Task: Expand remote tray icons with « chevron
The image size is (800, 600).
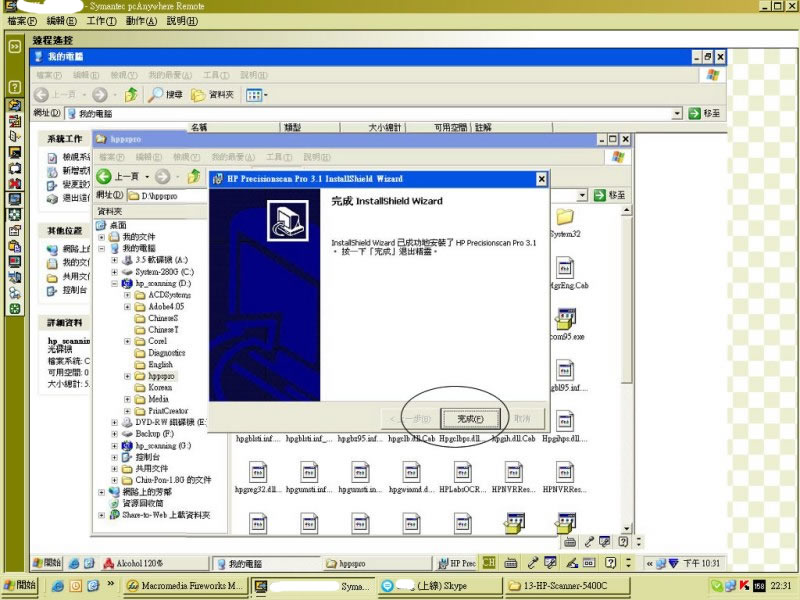Action: click(649, 563)
